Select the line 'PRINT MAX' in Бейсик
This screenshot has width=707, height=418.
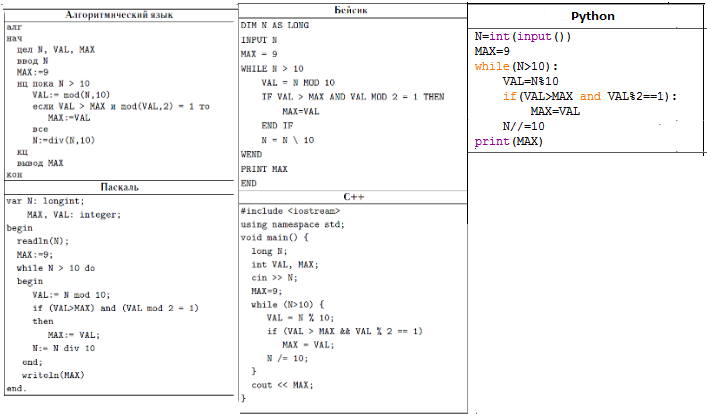(264, 169)
